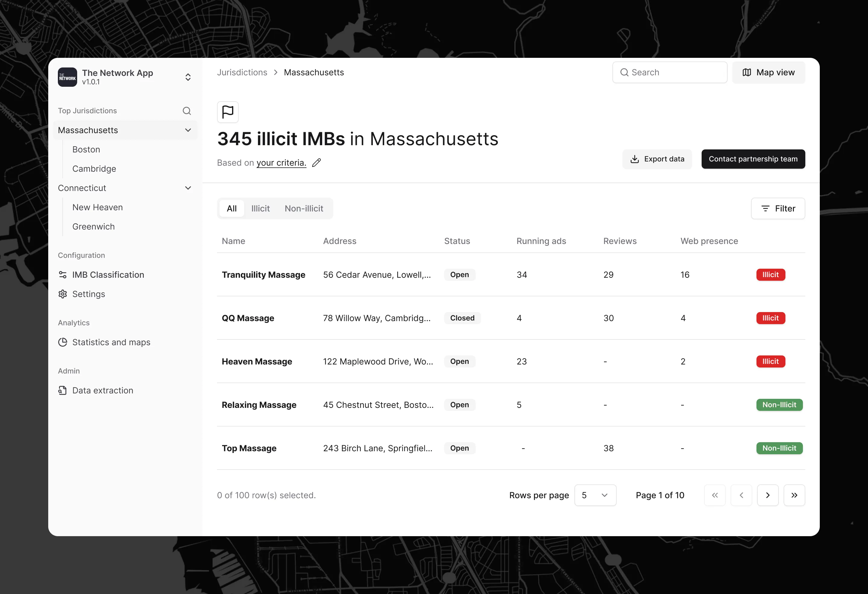
Task: Open the your criteria link
Action: pyautogui.click(x=281, y=163)
